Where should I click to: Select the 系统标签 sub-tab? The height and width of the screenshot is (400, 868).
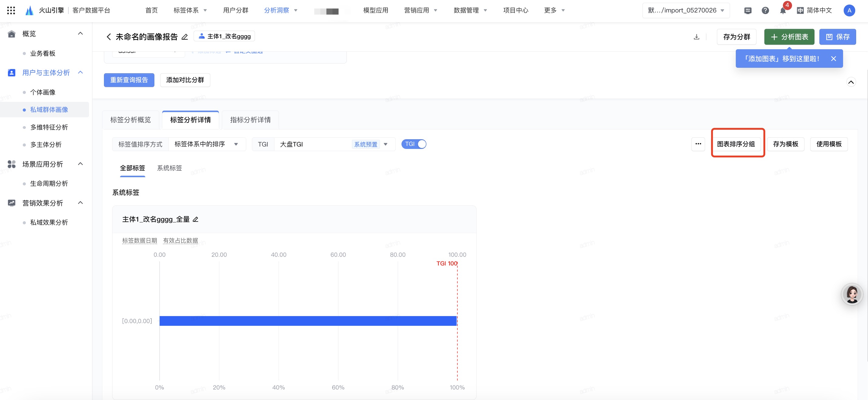[x=169, y=168]
